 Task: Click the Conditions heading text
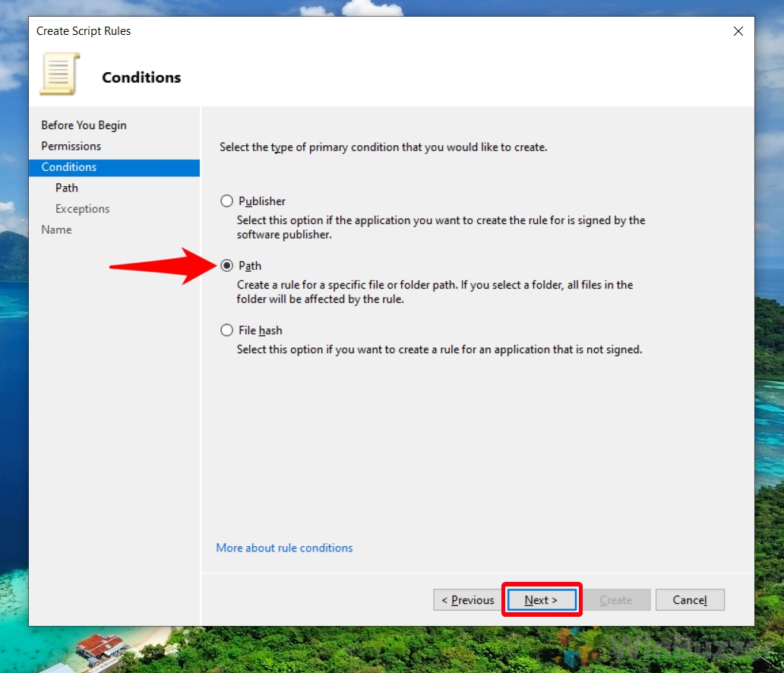pos(141,77)
